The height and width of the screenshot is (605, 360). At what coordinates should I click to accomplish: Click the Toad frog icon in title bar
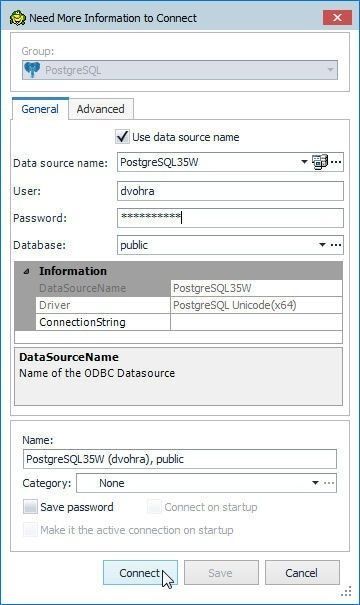(17, 18)
